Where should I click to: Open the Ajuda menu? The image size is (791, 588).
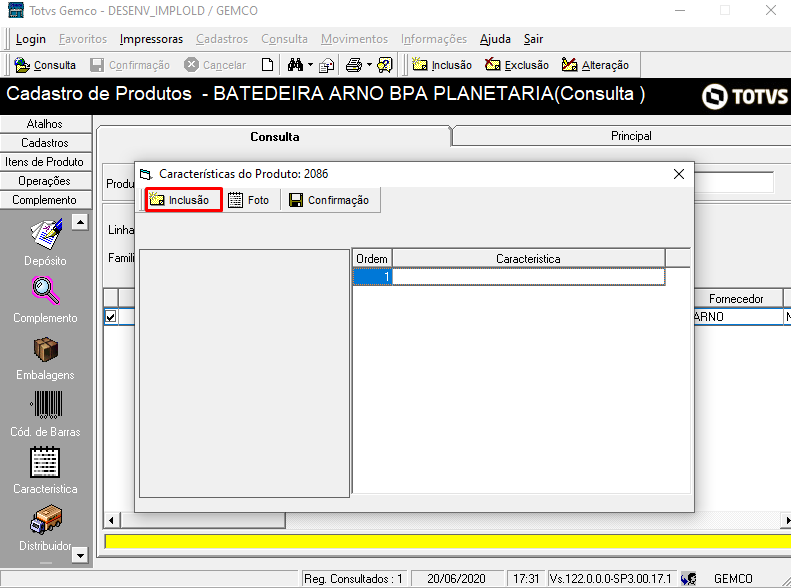pos(495,39)
